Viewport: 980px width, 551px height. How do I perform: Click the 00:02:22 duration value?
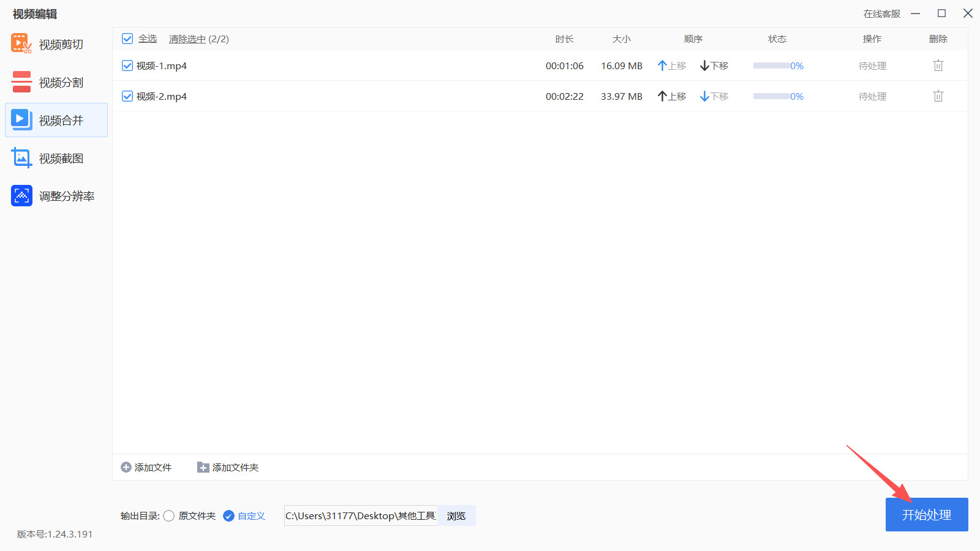(x=565, y=96)
